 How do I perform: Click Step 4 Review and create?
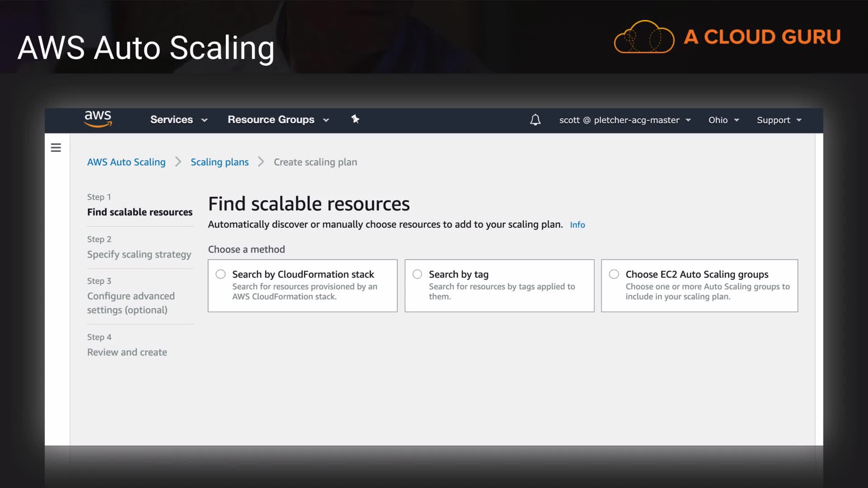tap(127, 352)
